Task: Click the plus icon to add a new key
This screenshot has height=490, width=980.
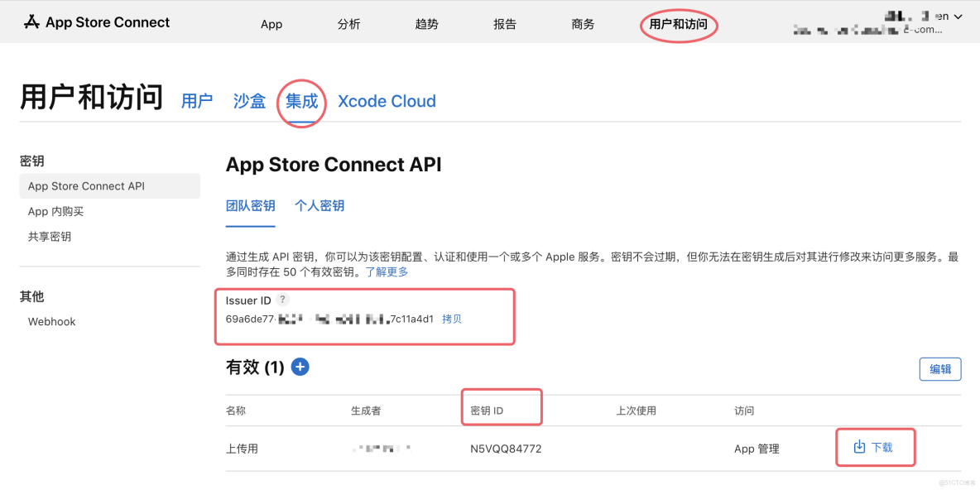Action: [x=299, y=367]
